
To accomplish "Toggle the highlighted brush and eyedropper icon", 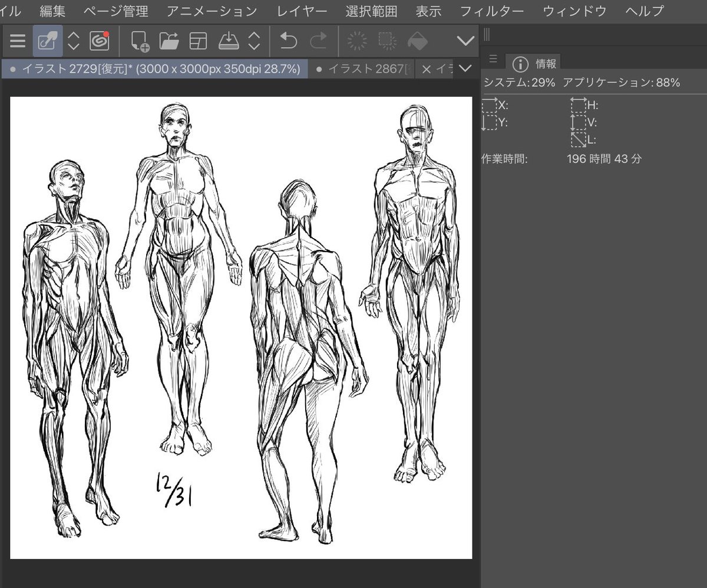I will coord(47,41).
